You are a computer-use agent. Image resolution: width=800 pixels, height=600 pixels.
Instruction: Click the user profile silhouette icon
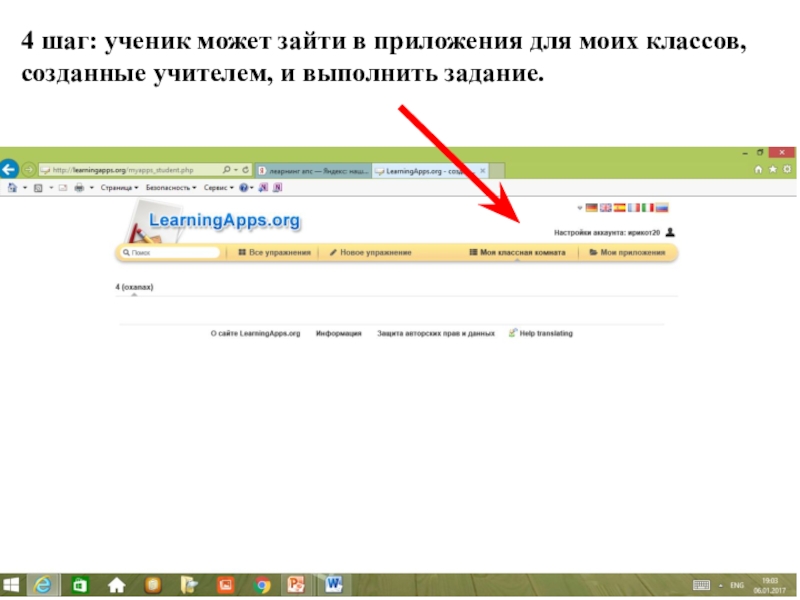tap(670, 233)
